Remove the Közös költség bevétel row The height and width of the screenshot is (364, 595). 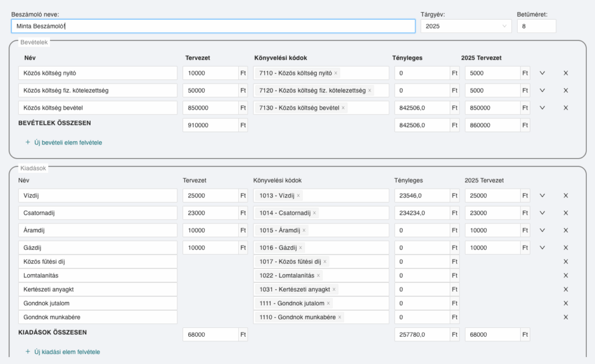[565, 108]
